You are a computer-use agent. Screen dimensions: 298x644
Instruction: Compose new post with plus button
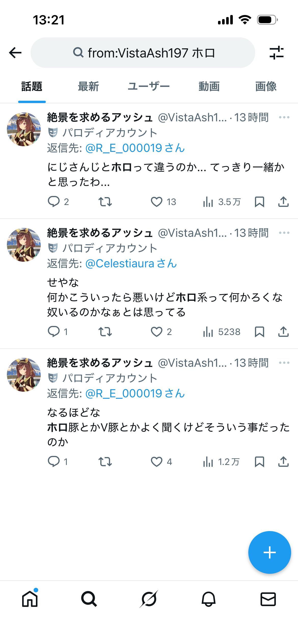pyautogui.click(x=269, y=552)
